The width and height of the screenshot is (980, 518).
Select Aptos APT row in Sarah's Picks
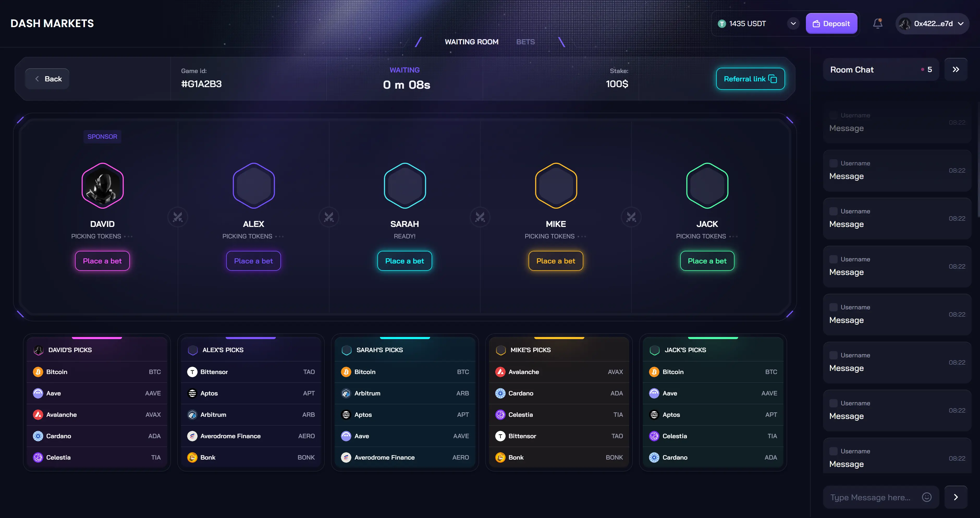[405, 414]
